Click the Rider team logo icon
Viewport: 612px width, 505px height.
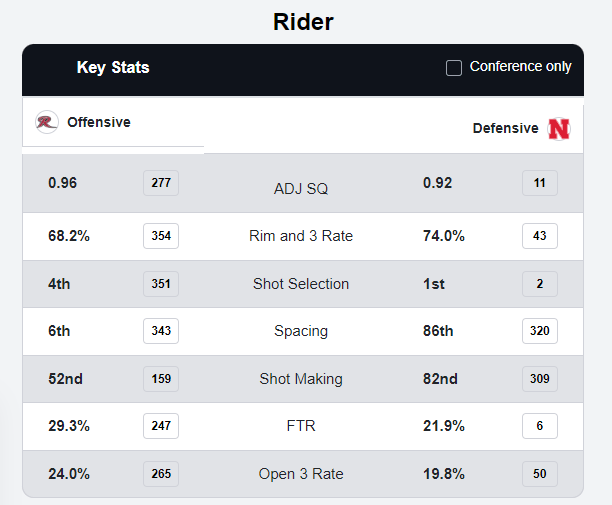pyautogui.click(x=46, y=122)
